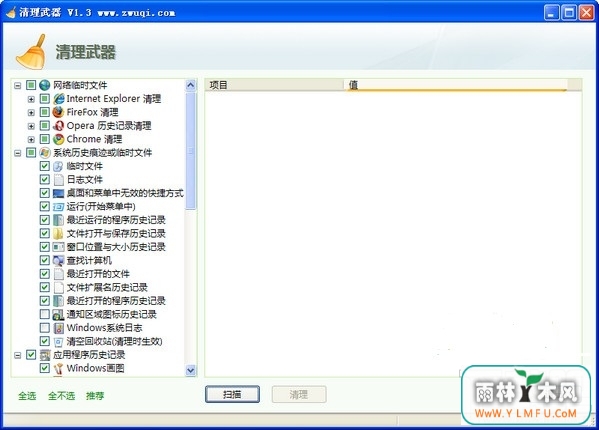Click the Windows logo icon for 系统历史痕迹或临时文件

coord(45,152)
